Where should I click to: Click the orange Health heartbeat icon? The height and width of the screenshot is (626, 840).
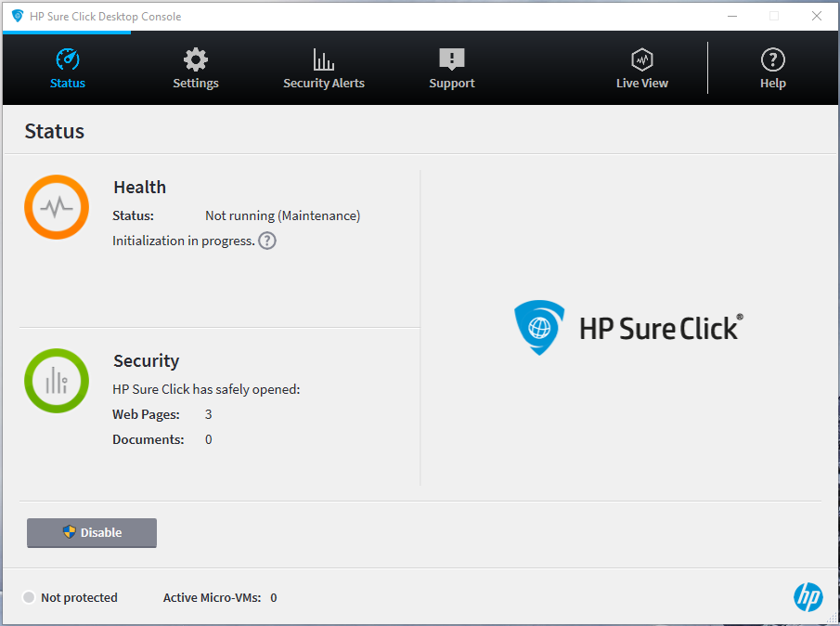pyautogui.click(x=57, y=207)
